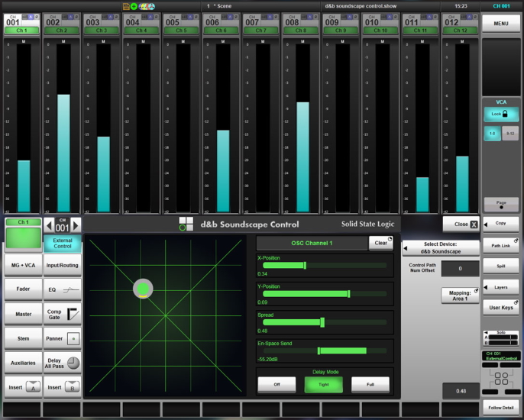Set Delay Mode to Off
The width and height of the screenshot is (524, 420).
(277, 384)
